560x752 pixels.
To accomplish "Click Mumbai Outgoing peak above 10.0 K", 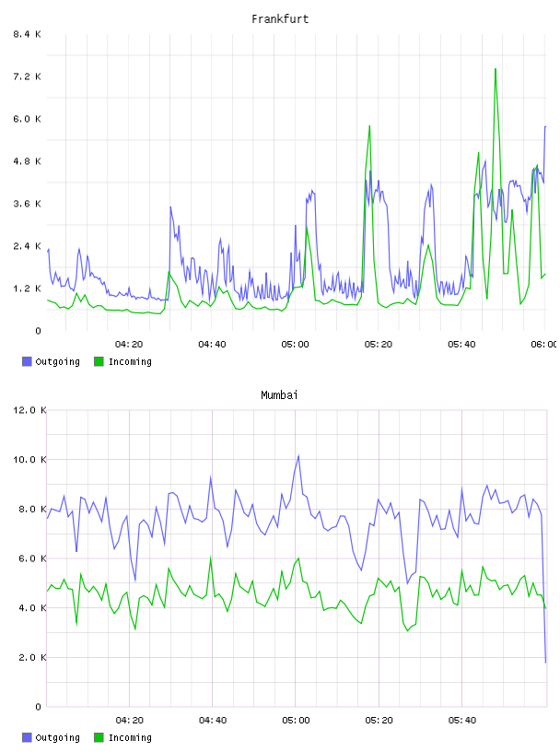I will coord(298,456).
